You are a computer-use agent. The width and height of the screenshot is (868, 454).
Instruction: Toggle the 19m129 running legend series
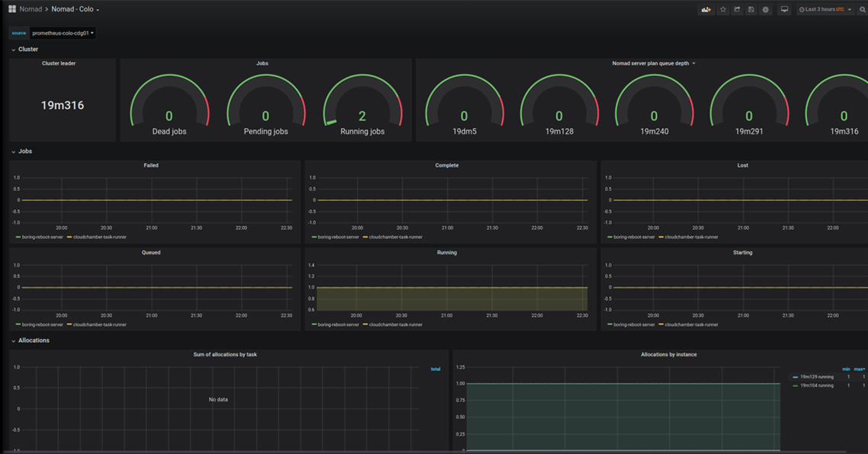[816, 377]
